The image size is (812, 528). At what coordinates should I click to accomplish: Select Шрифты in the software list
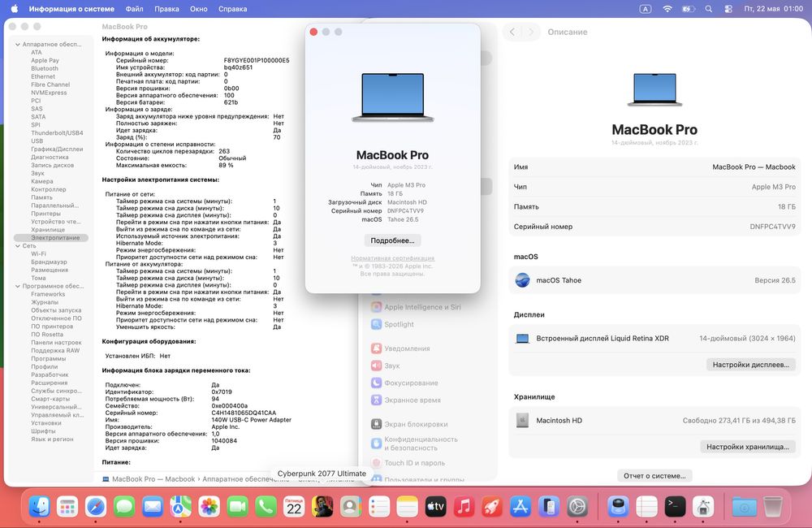pos(43,431)
